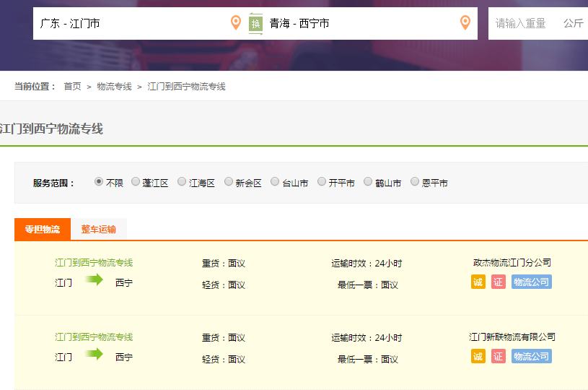Click 物流公司 tag under 政杰物流江门分公司
Viewport: 588px width, 390px height.
pyautogui.click(x=532, y=282)
